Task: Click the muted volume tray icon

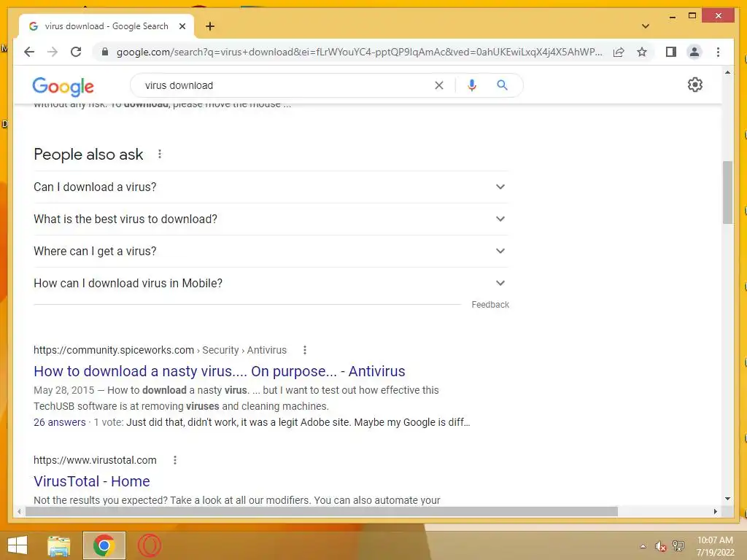Action: tap(660, 546)
